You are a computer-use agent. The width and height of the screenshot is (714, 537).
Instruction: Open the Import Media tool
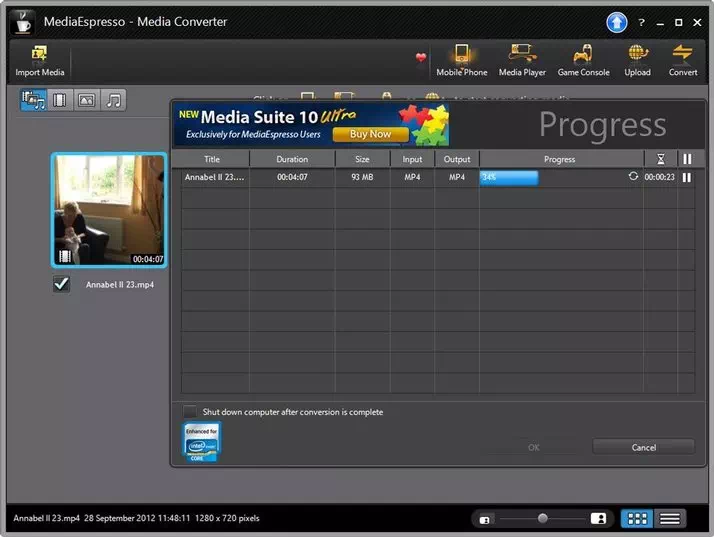(x=40, y=61)
